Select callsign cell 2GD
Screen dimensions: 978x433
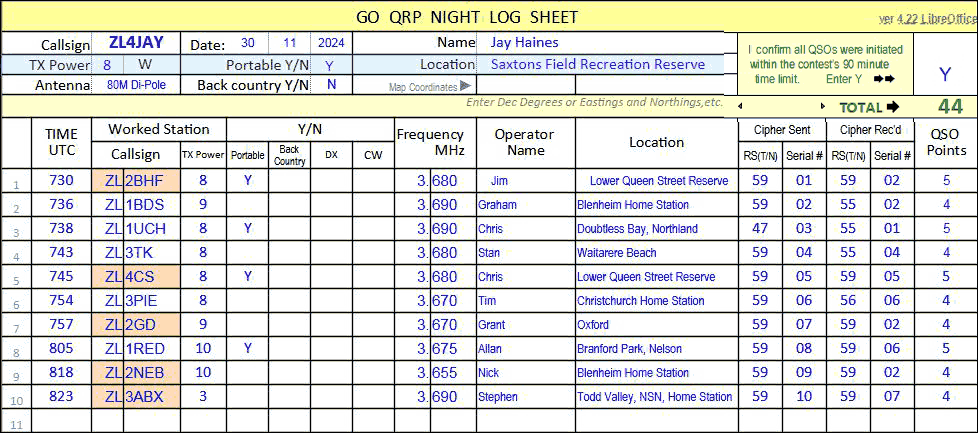click(x=152, y=324)
